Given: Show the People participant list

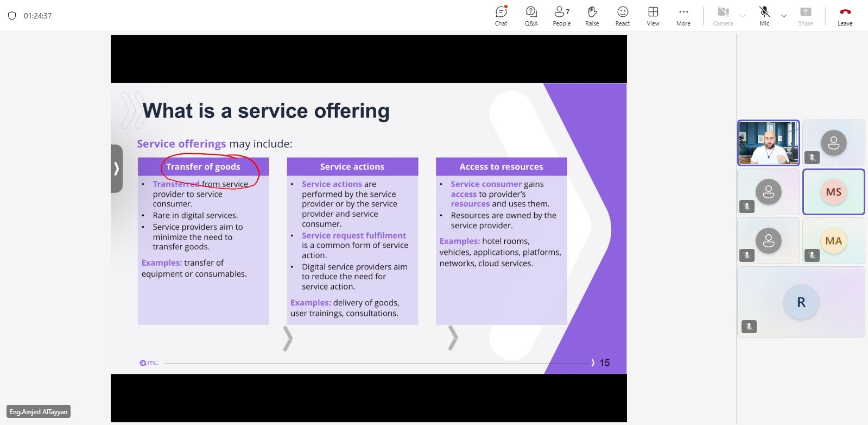Looking at the screenshot, I should (562, 16).
